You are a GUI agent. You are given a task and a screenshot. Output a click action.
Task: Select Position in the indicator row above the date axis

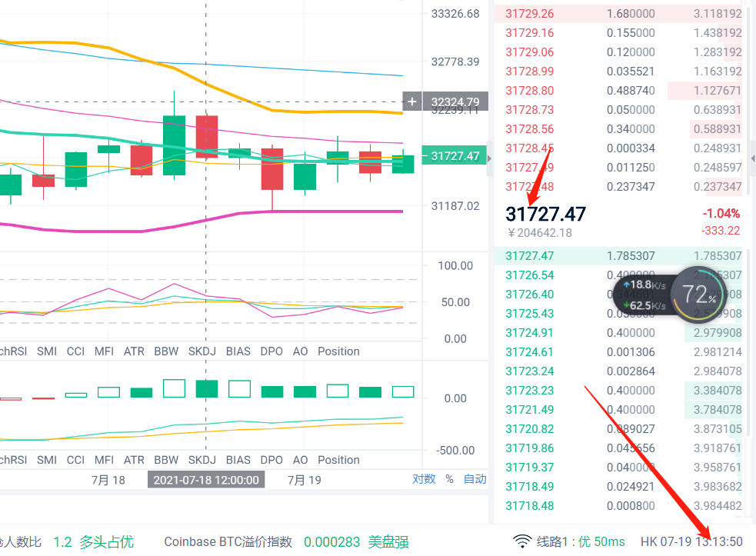point(338,460)
